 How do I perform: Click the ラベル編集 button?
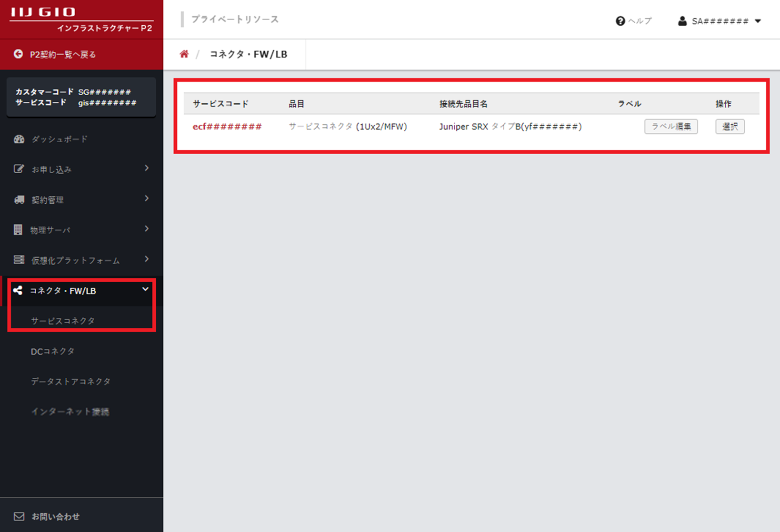pos(671,127)
